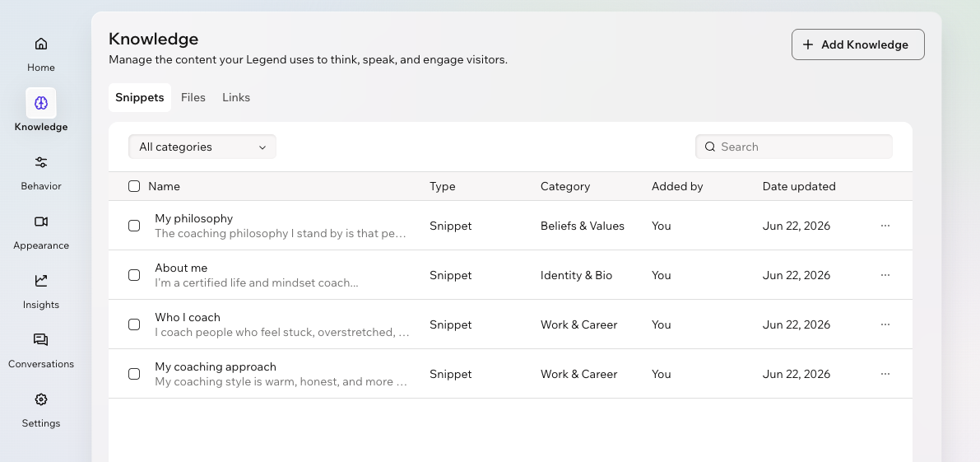Expand the All categories dropdown
Image resolution: width=980 pixels, height=462 pixels.
coord(202,147)
